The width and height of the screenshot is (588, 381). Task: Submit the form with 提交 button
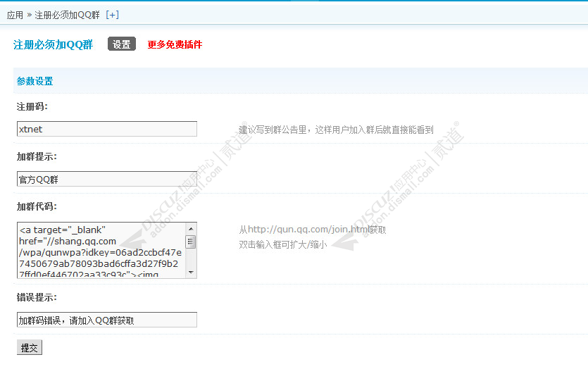coord(30,347)
